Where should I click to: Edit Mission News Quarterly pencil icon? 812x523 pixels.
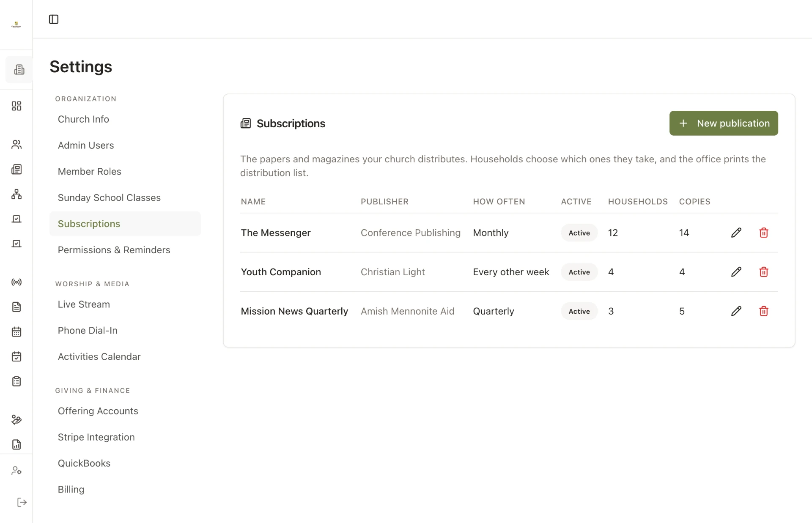click(736, 311)
